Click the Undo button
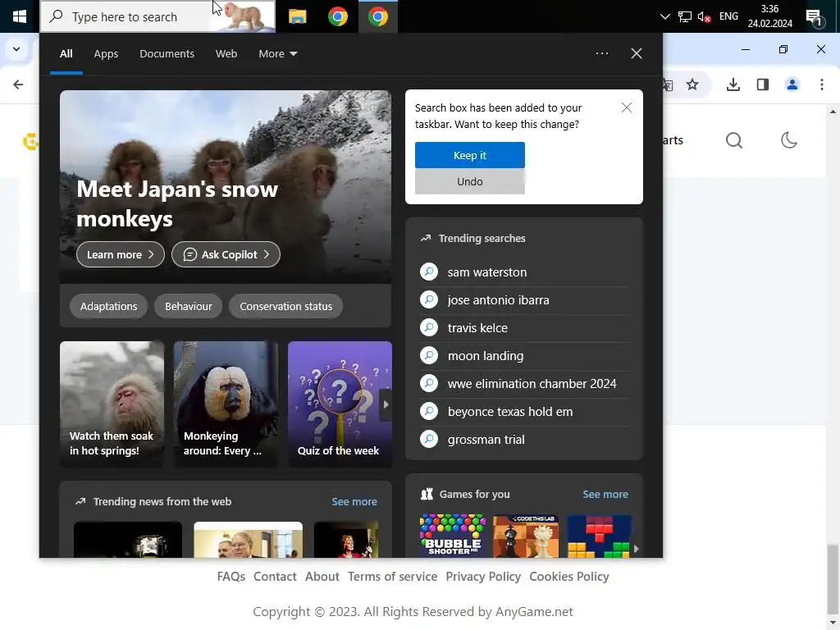Image resolution: width=840 pixels, height=630 pixels. point(470,181)
